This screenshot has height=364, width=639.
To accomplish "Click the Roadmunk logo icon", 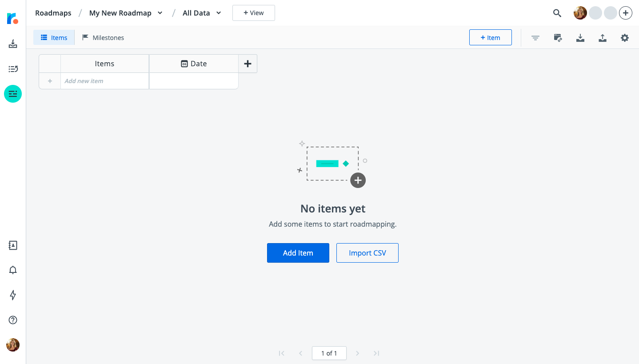I will (12, 18).
